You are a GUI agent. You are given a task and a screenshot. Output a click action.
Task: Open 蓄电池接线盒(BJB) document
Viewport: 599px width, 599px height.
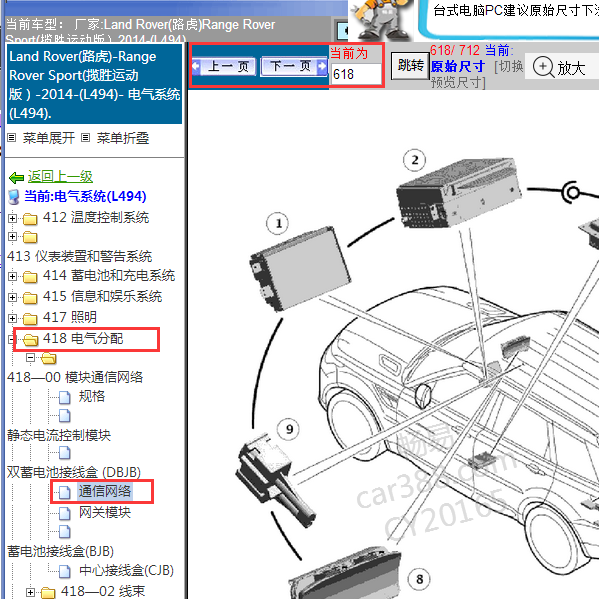pos(60,551)
